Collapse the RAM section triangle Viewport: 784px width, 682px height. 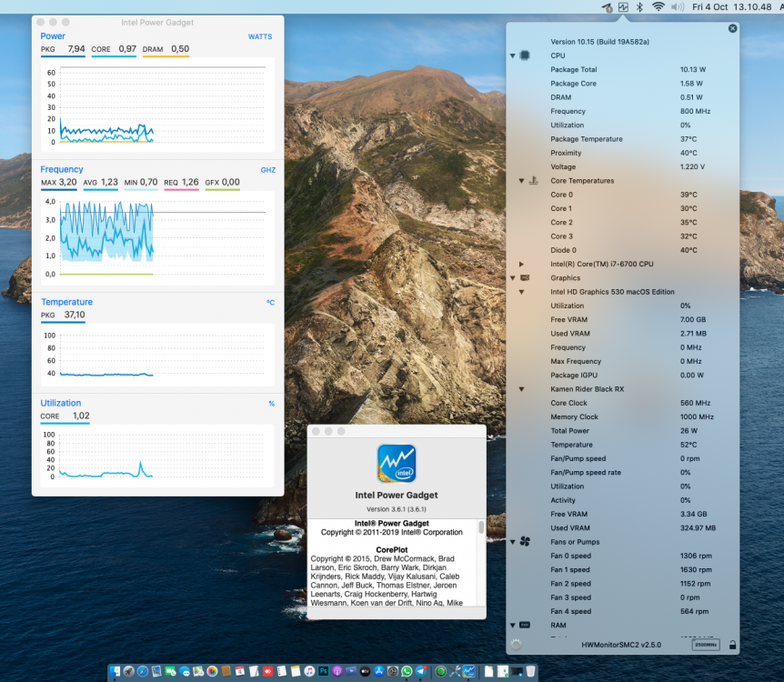click(x=512, y=626)
